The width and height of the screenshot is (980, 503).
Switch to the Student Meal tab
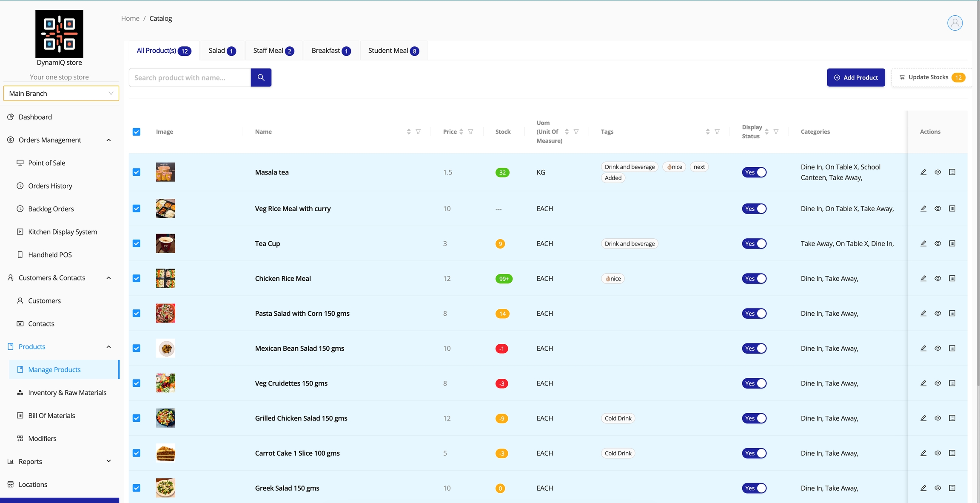coord(393,51)
